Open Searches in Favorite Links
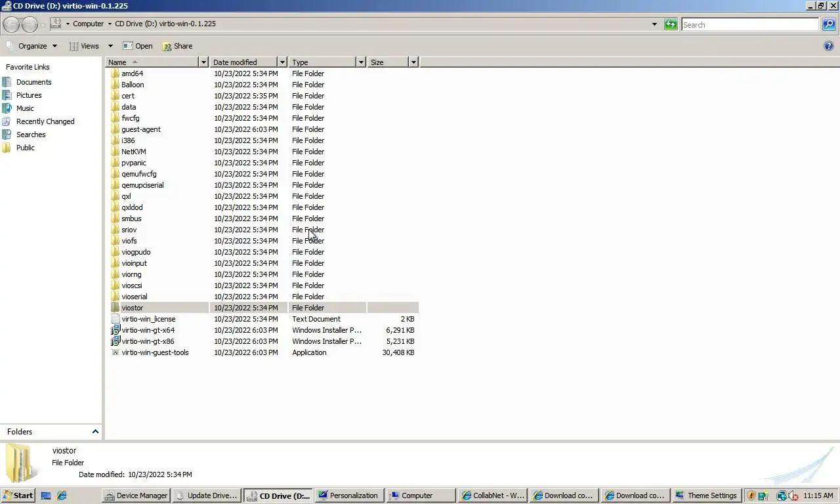Screen dimensions: 840x504 (x=31, y=135)
